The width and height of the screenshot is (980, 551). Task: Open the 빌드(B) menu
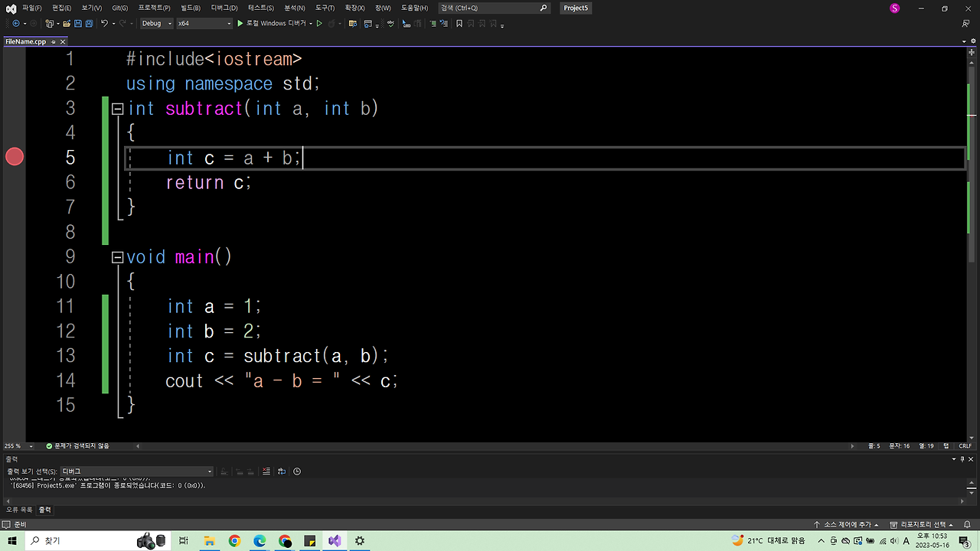coord(190,8)
